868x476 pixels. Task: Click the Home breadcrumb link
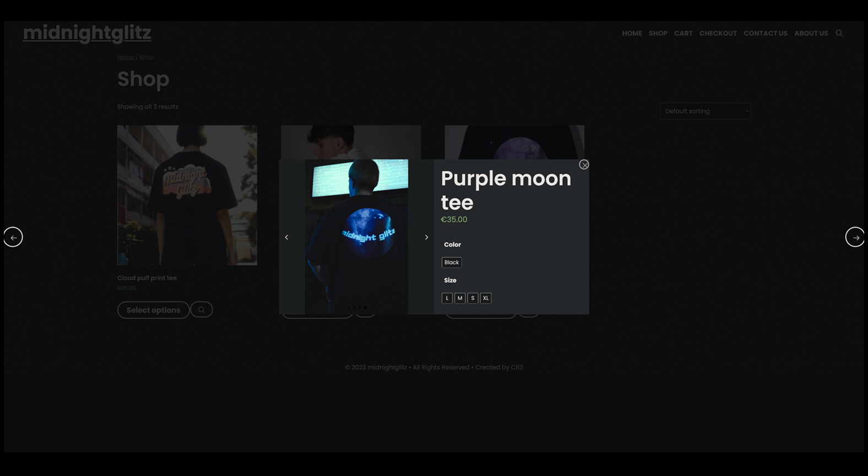(125, 57)
